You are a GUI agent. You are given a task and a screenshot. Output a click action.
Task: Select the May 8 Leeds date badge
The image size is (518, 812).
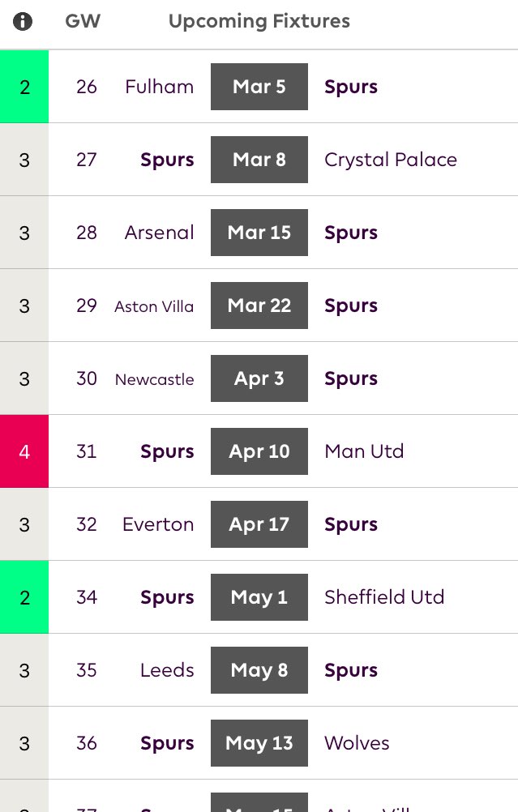[x=259, y=670]
